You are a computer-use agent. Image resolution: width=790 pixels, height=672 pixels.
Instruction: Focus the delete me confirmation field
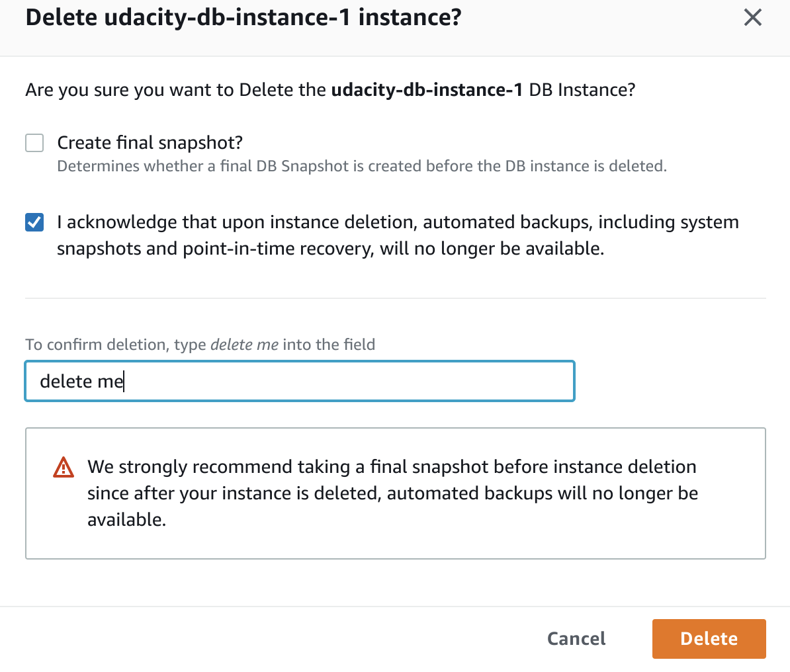coord(299,381)
